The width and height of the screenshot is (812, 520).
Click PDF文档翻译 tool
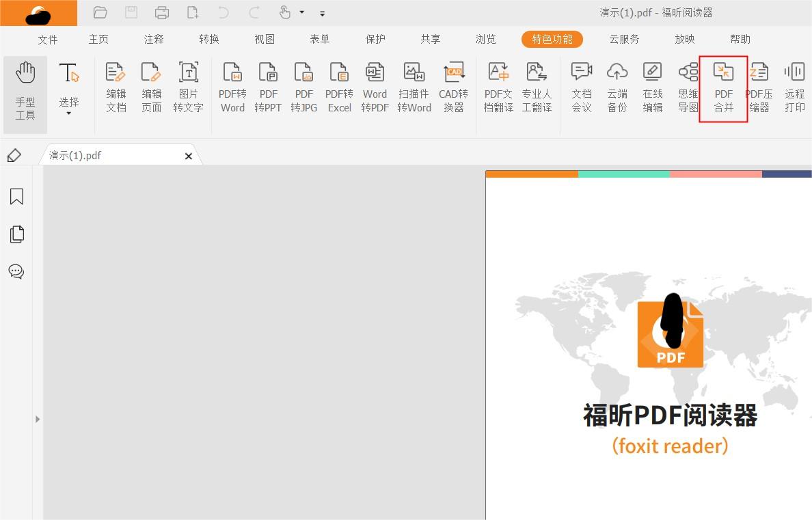click(498, 87)
